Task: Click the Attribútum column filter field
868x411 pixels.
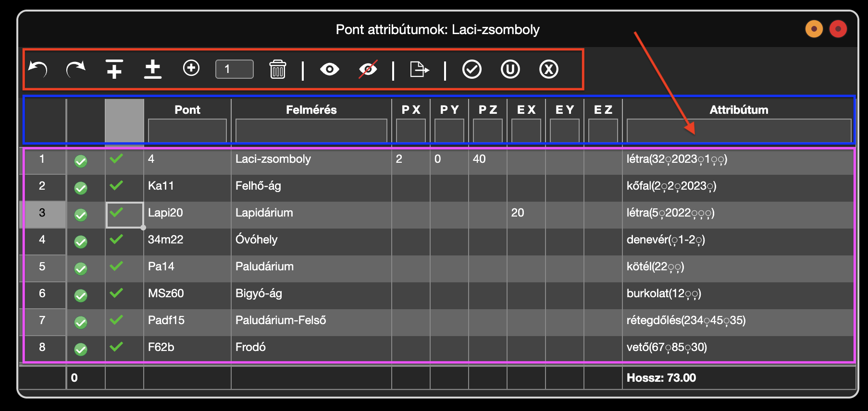Action: tap(739, 131)
